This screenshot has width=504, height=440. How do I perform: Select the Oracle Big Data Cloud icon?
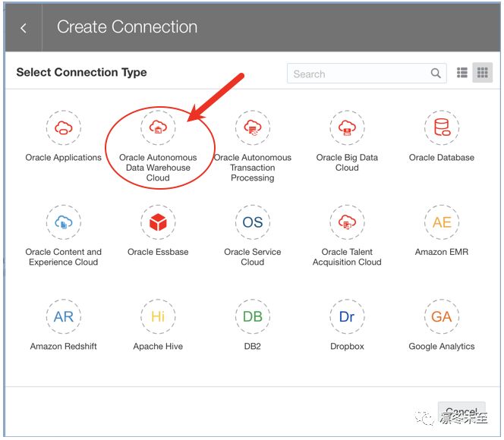[x=347, y=127]
